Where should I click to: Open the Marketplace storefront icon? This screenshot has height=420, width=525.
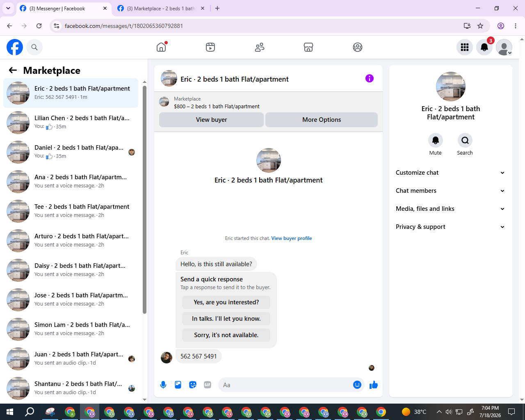click(x=308, y=47)
